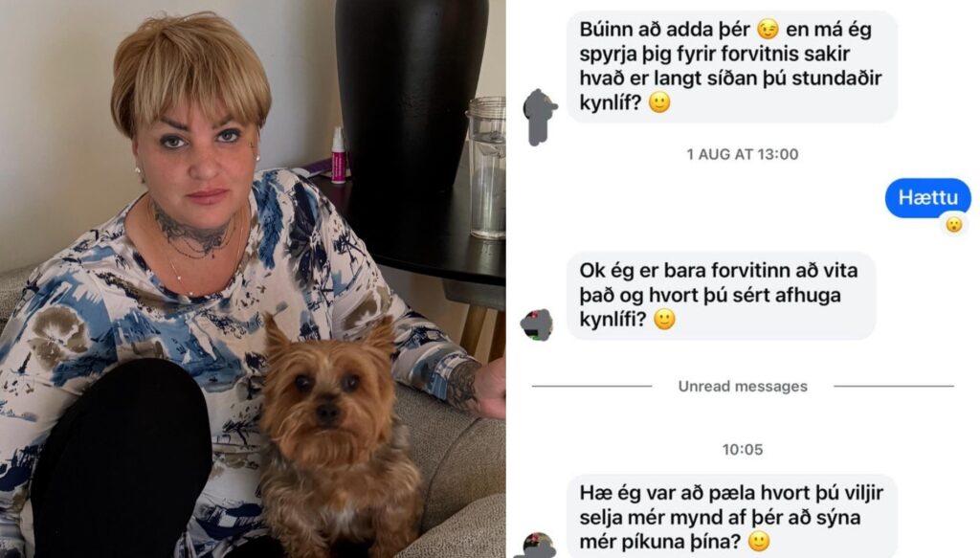This screenshot has height=558, width=980.
Task: Click the clear glass jar on the table
Action: pyautogui.click(x=487, y=168)
